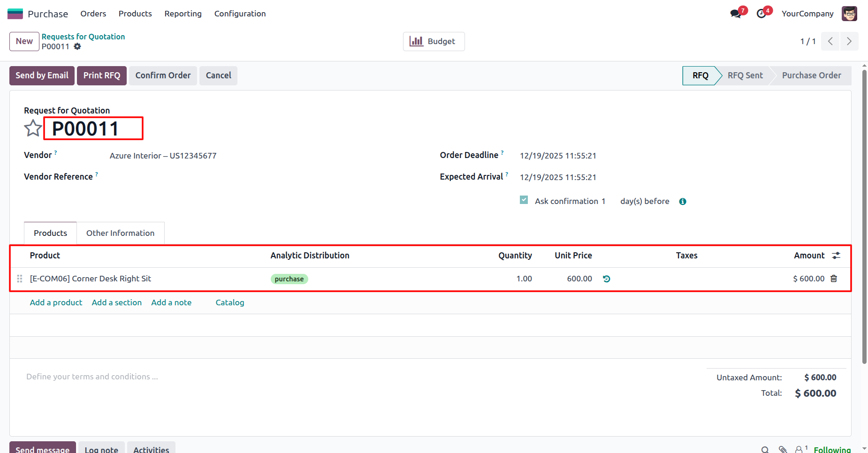The width and height of the screenshot is (868, 453).
Task: Click the Confirm Order button
Action: point(163,75)
